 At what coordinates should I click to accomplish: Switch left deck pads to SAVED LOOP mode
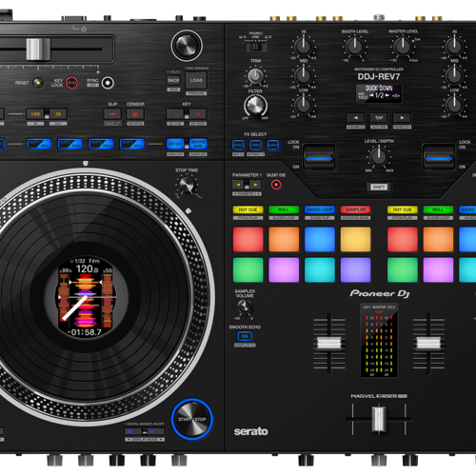[x=320, y=209]
